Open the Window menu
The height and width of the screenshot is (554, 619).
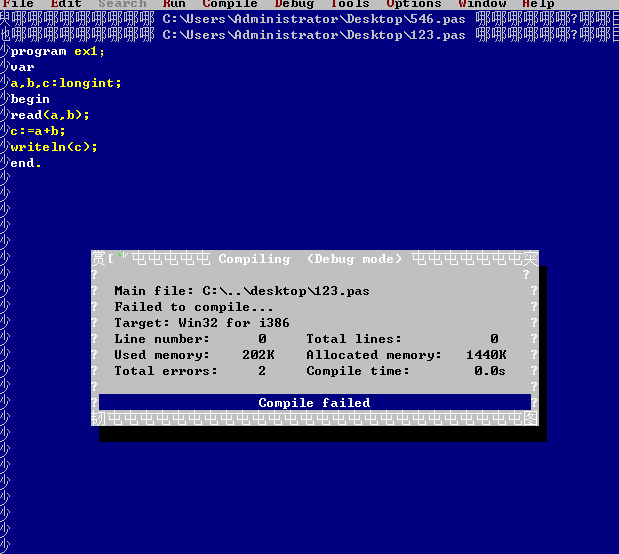pos(482,4)
